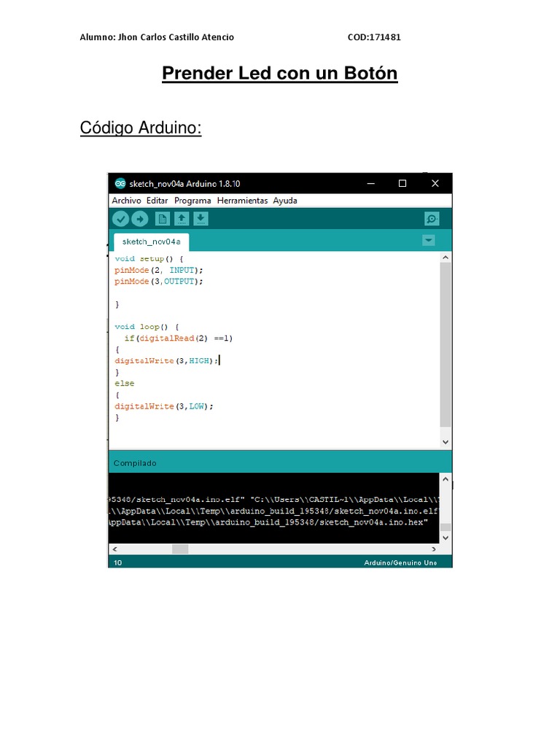Click the 'pinMode(2, INPUT);' line
Screen dimensions: 560x747
point(158,270)
